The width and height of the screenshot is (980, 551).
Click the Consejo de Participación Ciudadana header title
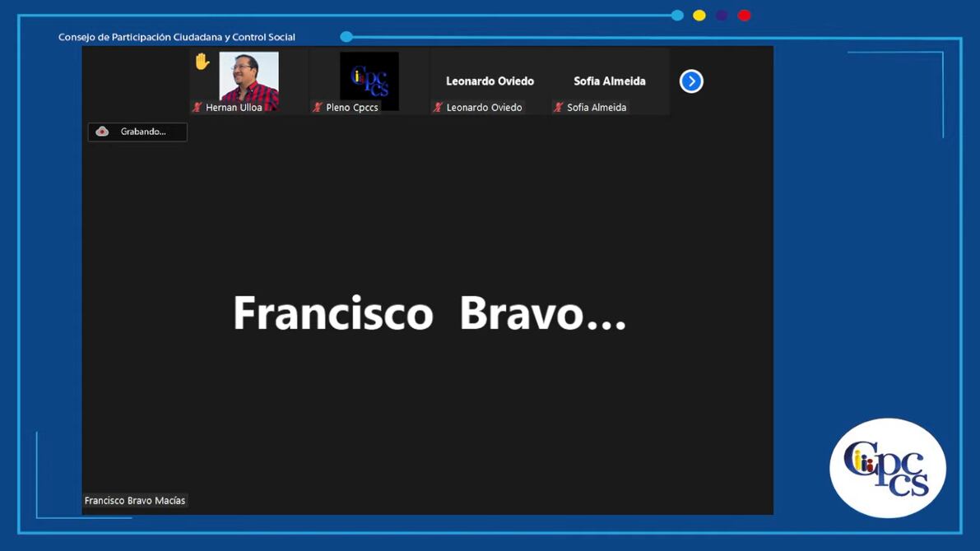[x=177, y=37]
